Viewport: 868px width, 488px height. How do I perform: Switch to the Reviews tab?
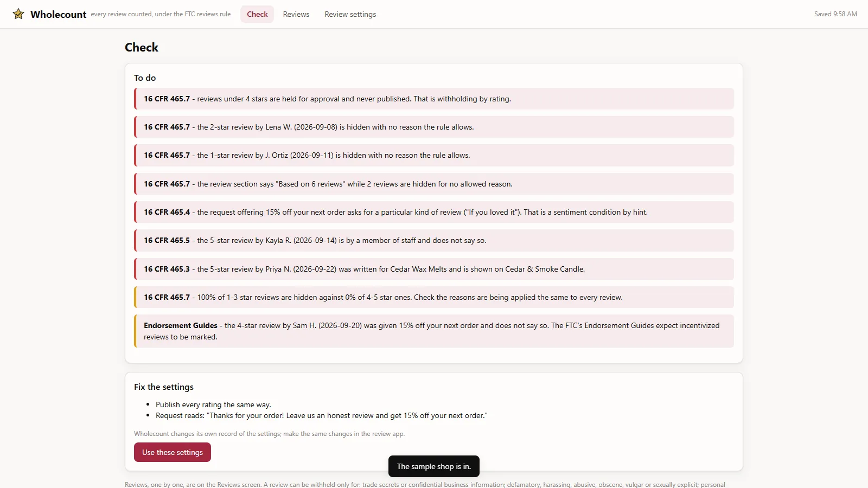[x=296, y=14]
